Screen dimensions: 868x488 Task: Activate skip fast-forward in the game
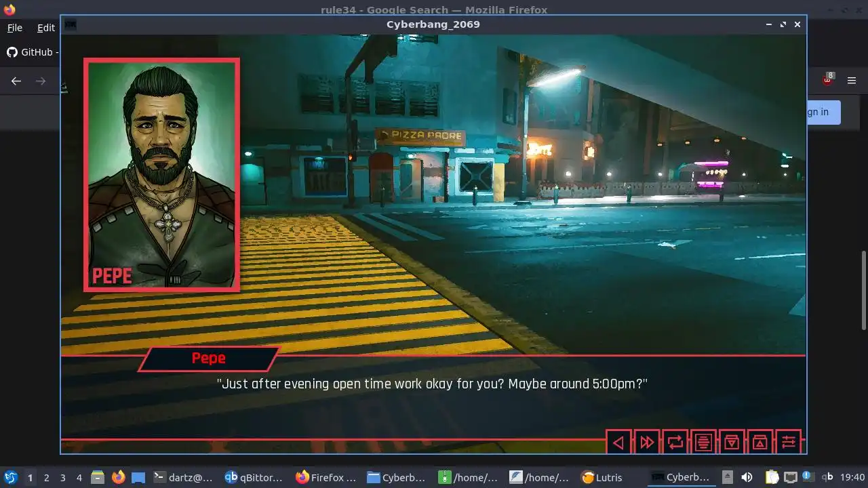(646, 443)
